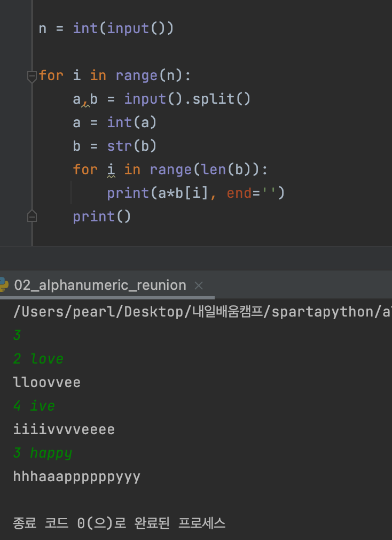Click the '종료 코드 0' process finished message
Screen dimensions: 392x540
tap(119, 523)
